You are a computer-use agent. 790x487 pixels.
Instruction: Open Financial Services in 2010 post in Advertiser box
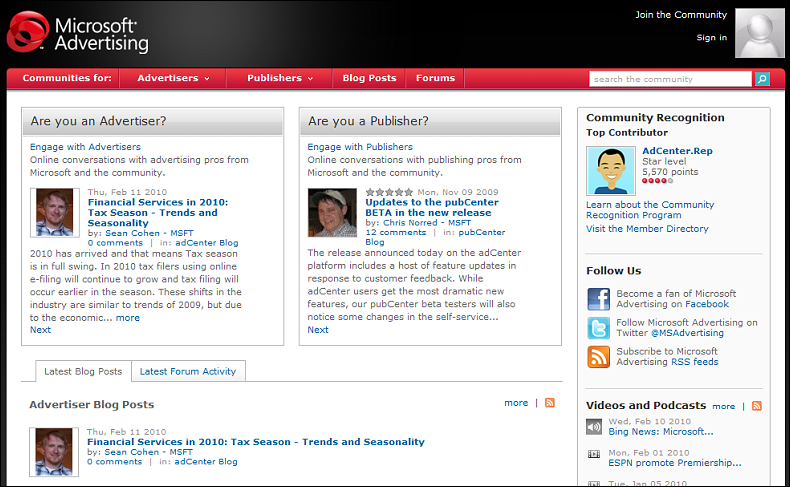(158, 213)
